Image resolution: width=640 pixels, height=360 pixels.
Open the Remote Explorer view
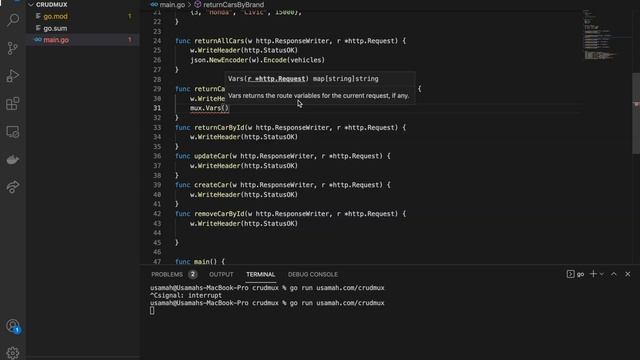(x=13, y=132)
